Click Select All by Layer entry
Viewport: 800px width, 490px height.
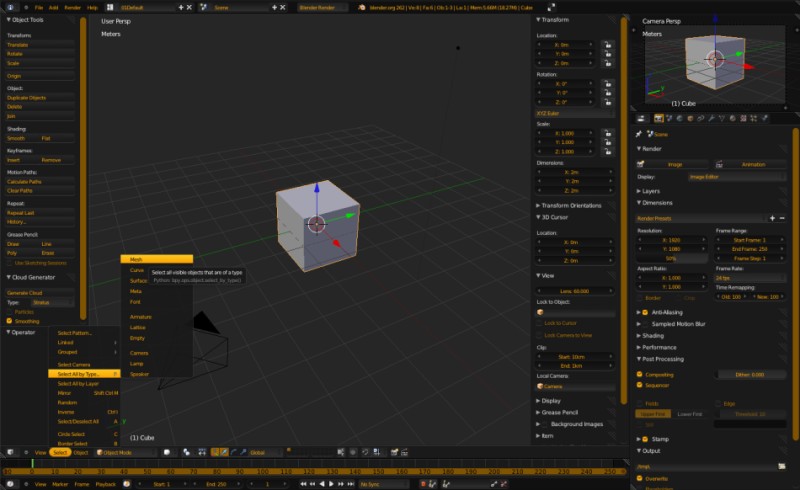pos(84,383)
